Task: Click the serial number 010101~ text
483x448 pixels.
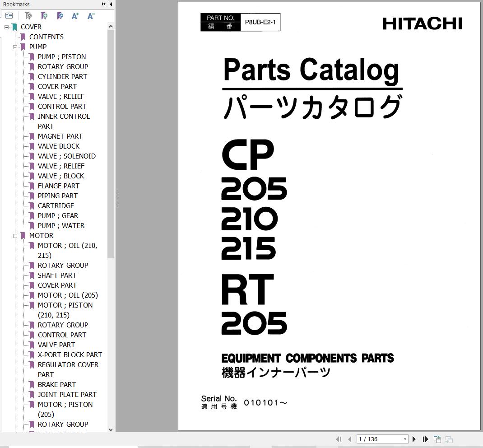Action: (265, 403)
